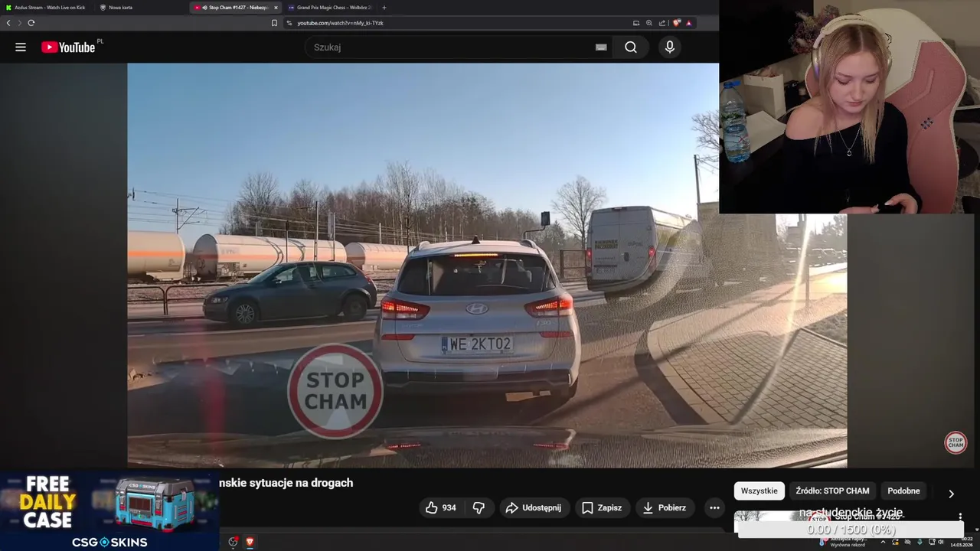Screen dimensions: 980x551
Task: Open page zoom magnifier in address bar
Action: (x=649, y=23)
